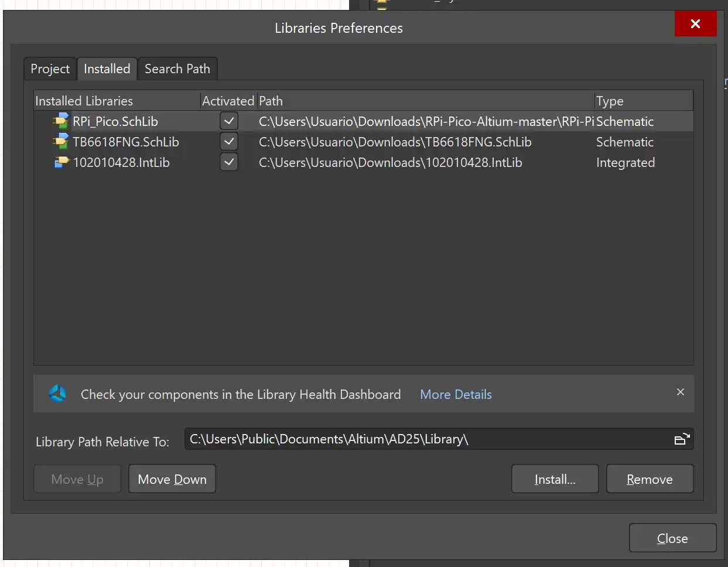Select the Installed tab
The image size is (728, 567).
107,69
